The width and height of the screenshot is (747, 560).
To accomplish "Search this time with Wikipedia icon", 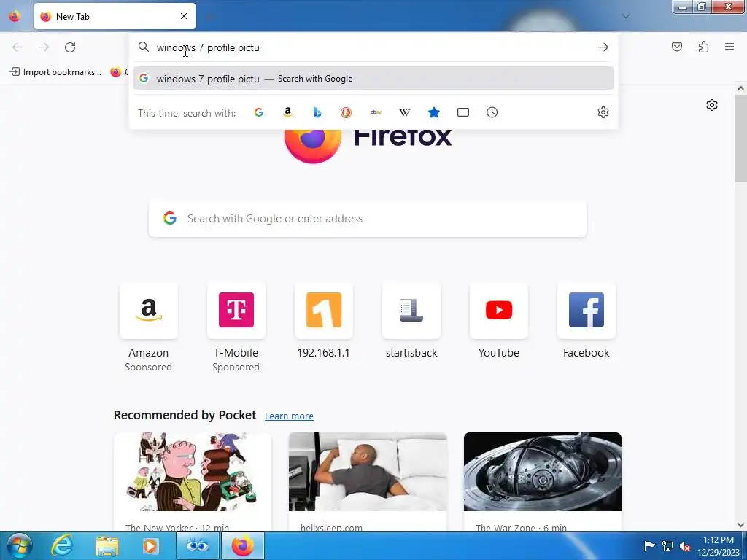I will pyautogui.click(x=404, y=112).
